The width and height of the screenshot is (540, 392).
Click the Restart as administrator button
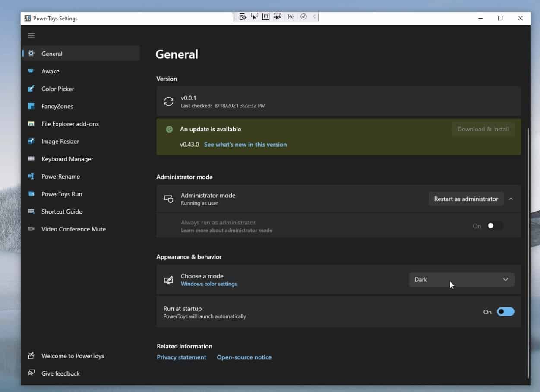pyautogui.click(x=466, y=199)
